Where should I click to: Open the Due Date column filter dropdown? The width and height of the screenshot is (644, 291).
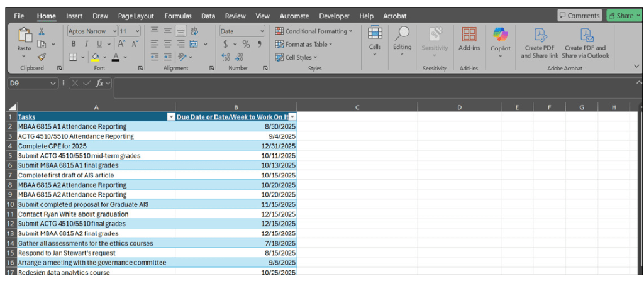(292, 117)
